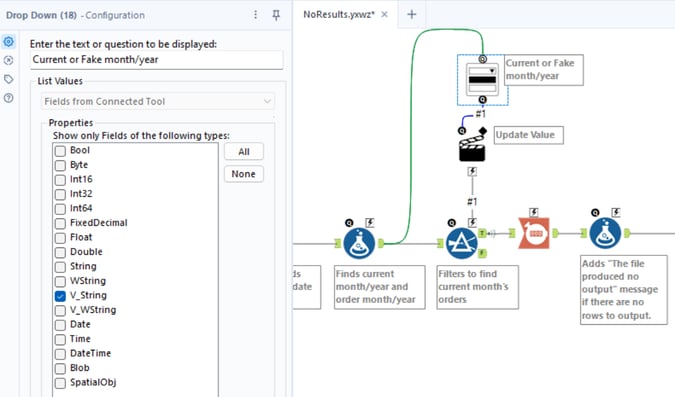
Task: Enable the String field type checkbox
Action: coord(60,267)
